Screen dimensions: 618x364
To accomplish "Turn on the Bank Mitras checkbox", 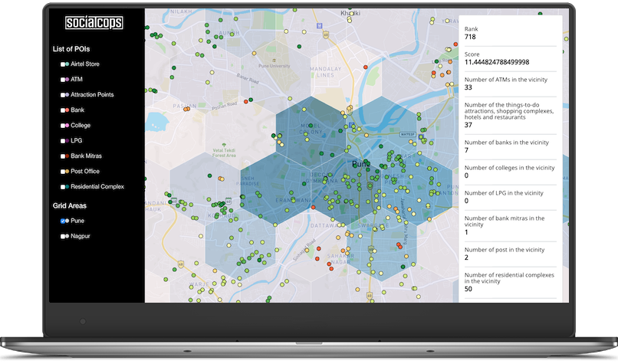I will (x=62, y=156).
